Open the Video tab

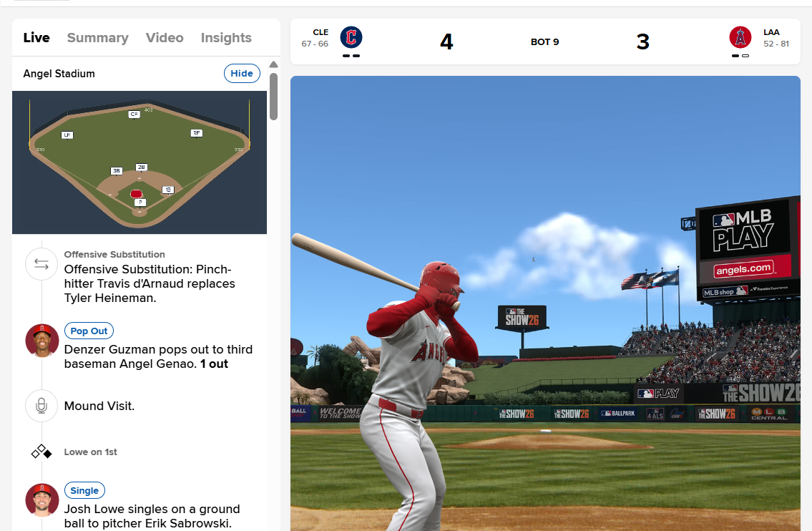(164, 38)
